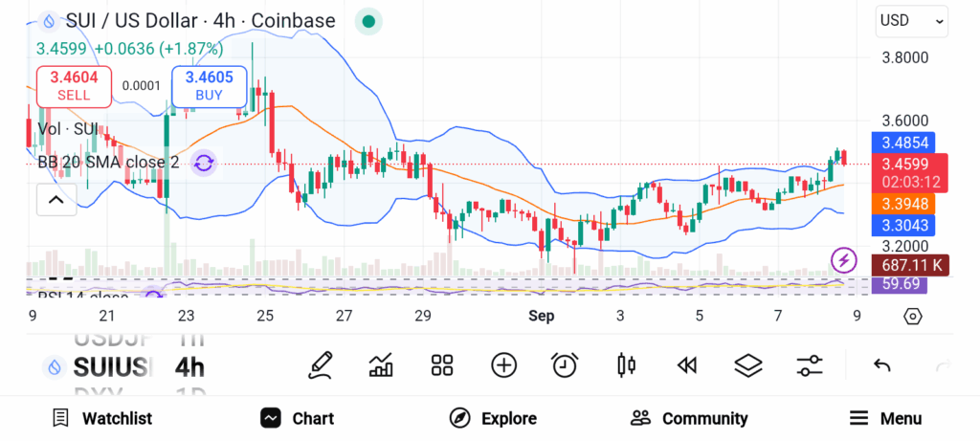The height and width of the screenshot is (441, 980).
Task: Open the USD currency dropdown
Action: point(911,20)
